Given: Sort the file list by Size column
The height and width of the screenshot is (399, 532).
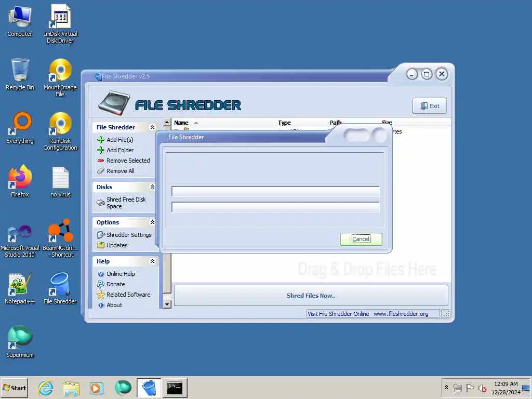Looking at the screenshot, I should 403,123.
